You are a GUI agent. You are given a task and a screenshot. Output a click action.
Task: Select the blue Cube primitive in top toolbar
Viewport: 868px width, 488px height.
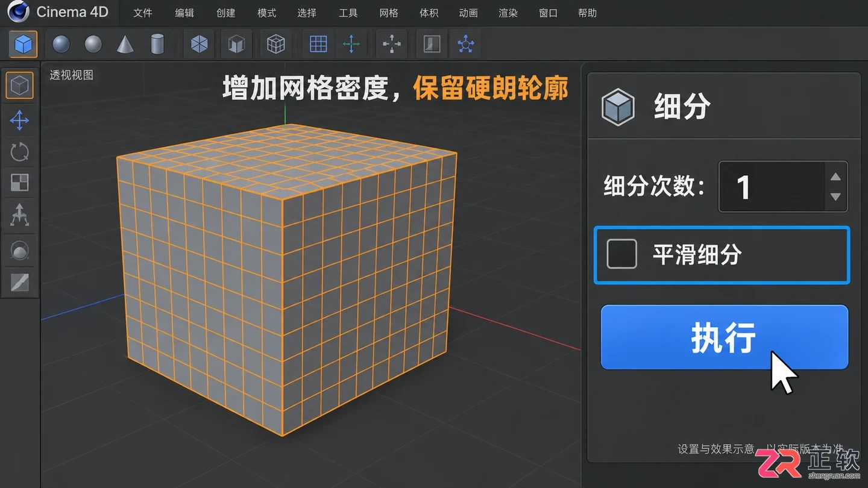(x=23, y=44)
